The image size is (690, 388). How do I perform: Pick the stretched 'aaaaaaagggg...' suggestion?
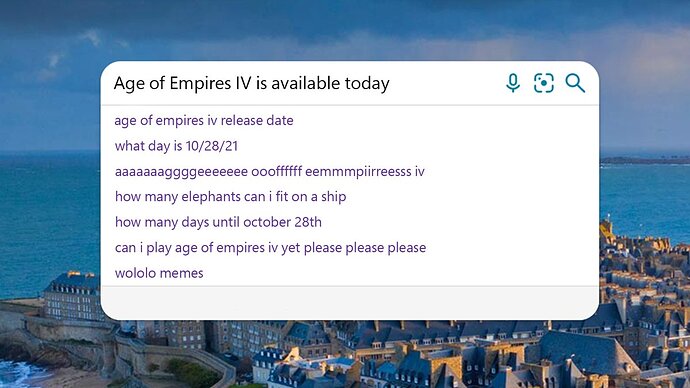tap(269, 171)
